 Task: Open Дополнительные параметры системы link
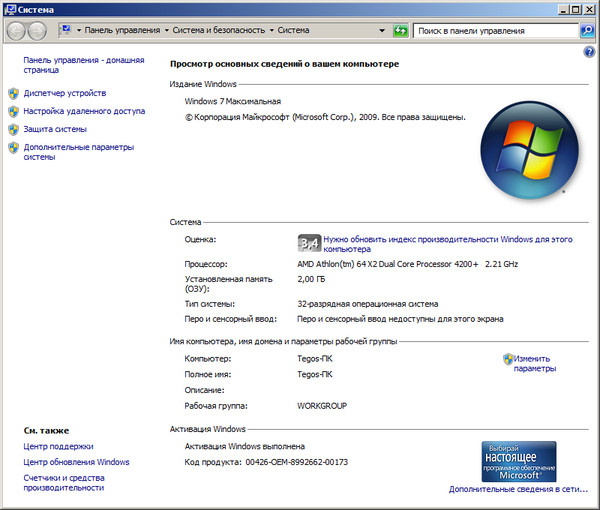(79, 152)
